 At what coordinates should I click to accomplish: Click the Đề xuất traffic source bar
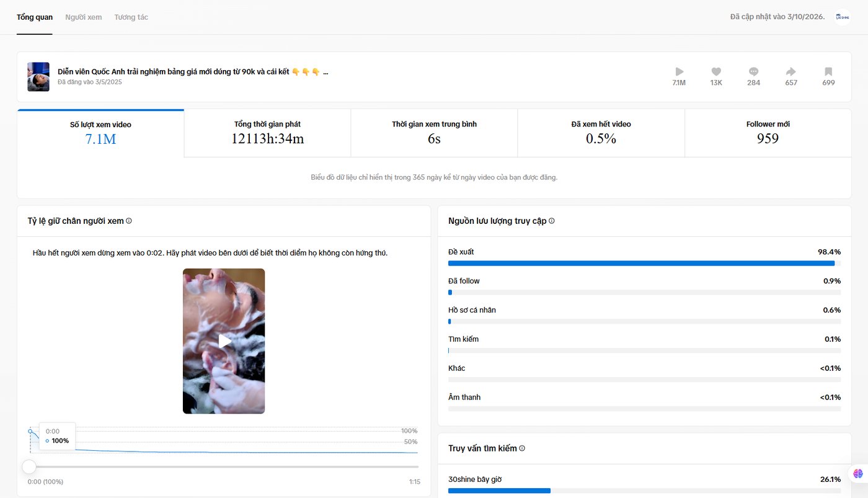[x=645, y=263]
